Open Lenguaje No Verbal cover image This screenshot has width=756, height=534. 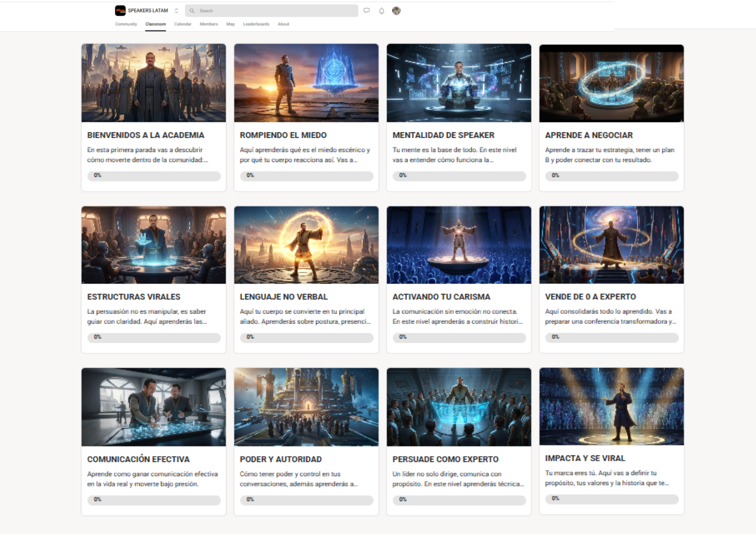(306, 245)
